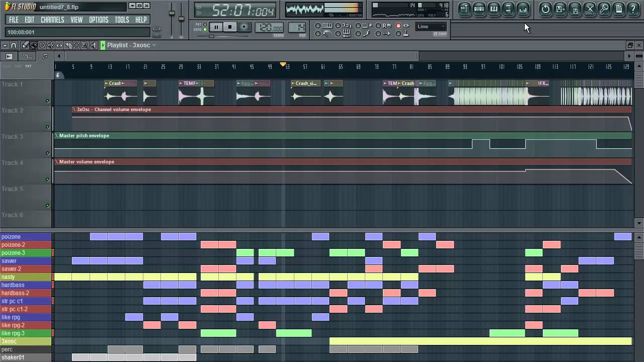The height and width of the screenshot is (362, 644).
Task: Open the FILE menu
Action: (14, 20)
